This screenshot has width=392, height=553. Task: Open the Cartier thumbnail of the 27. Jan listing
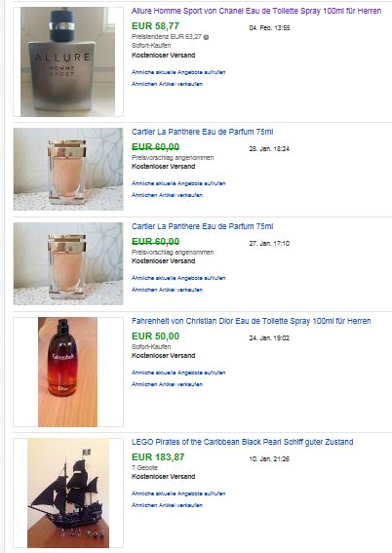coord(68,263)
